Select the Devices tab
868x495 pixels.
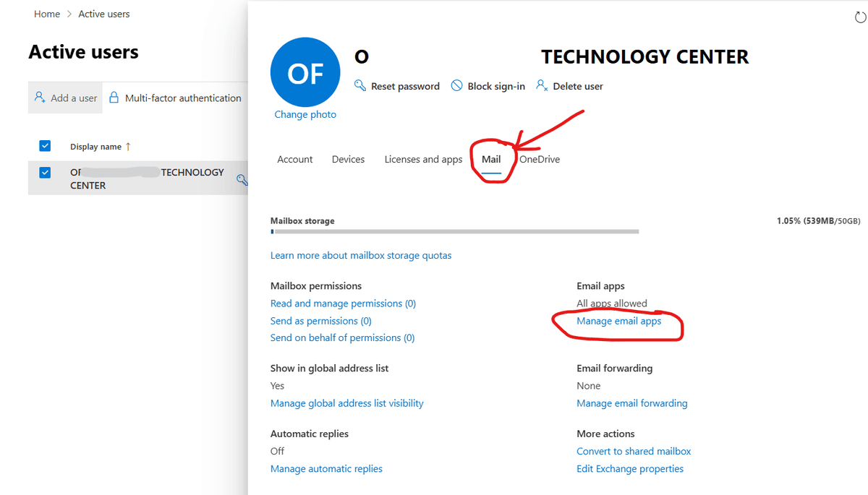[x=348, y=160]
